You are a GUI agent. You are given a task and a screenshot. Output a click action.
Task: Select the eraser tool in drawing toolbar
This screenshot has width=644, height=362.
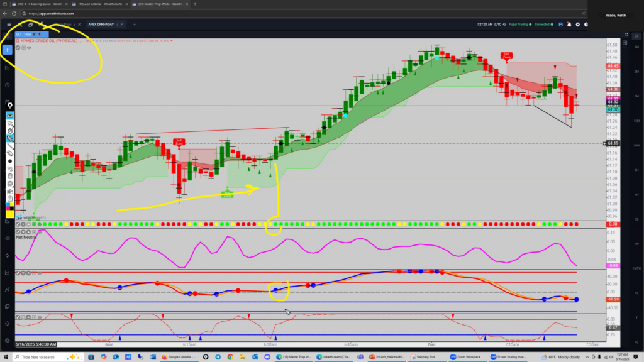pyautogui.click(x=10, y=153)
